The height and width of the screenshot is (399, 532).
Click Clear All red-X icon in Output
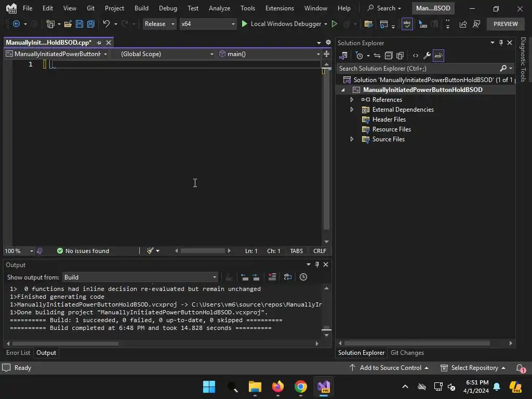tap(272, 277)
